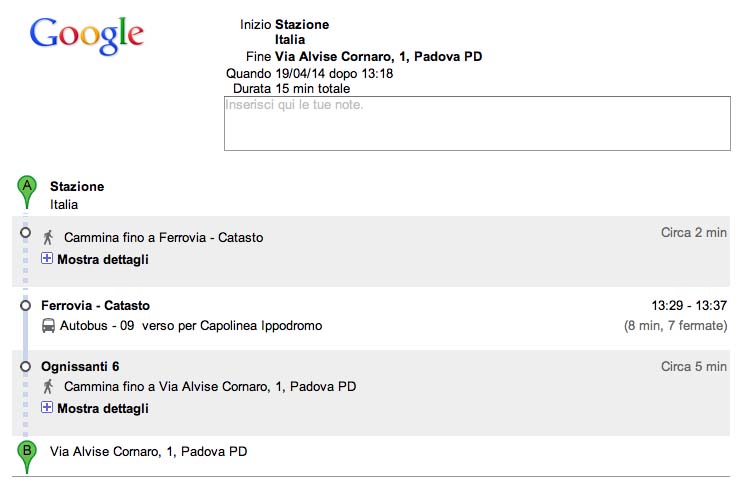Click the bus icon next to Autobus - 09

(x=48, y=326)
